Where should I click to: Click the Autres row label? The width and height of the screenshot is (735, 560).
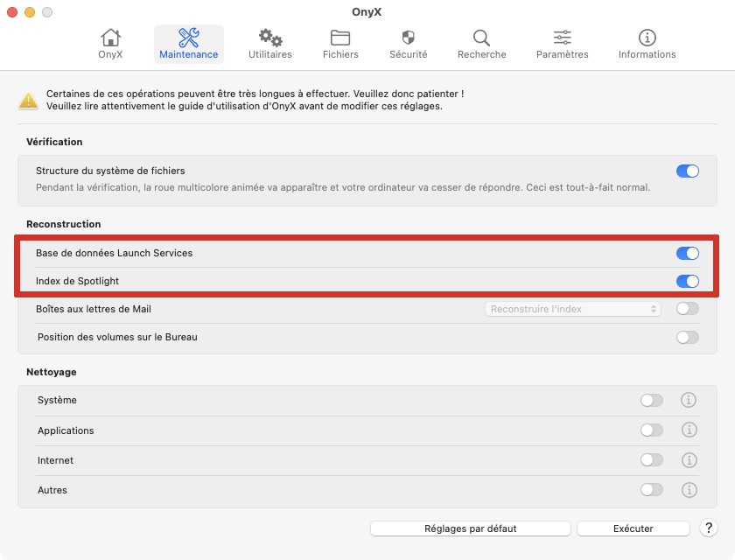[52, 490]
